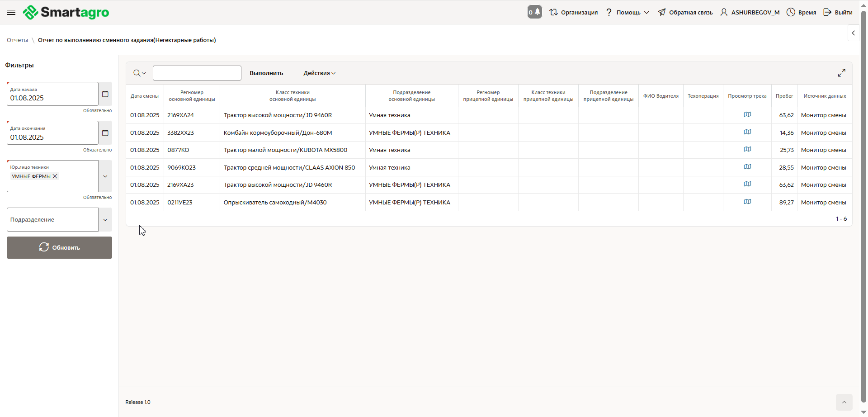Open the hamburger navigation menu

pyautogui.click(x=11, y=13)
